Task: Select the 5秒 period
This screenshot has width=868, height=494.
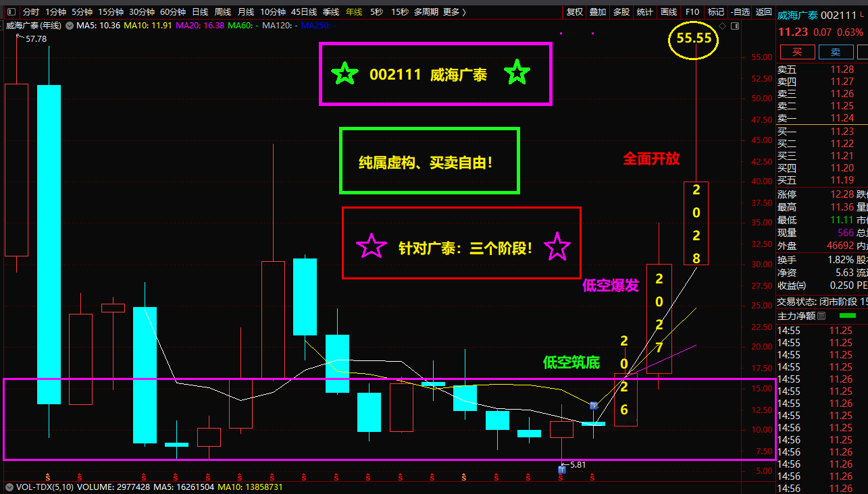Action: (x=376, y=12)
